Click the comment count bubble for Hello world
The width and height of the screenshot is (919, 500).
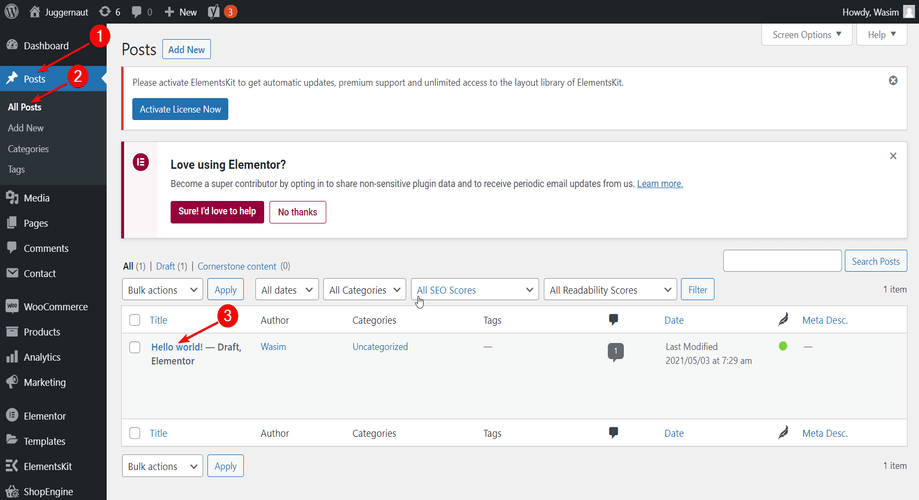pyautogui.click(x=615, y=352)
